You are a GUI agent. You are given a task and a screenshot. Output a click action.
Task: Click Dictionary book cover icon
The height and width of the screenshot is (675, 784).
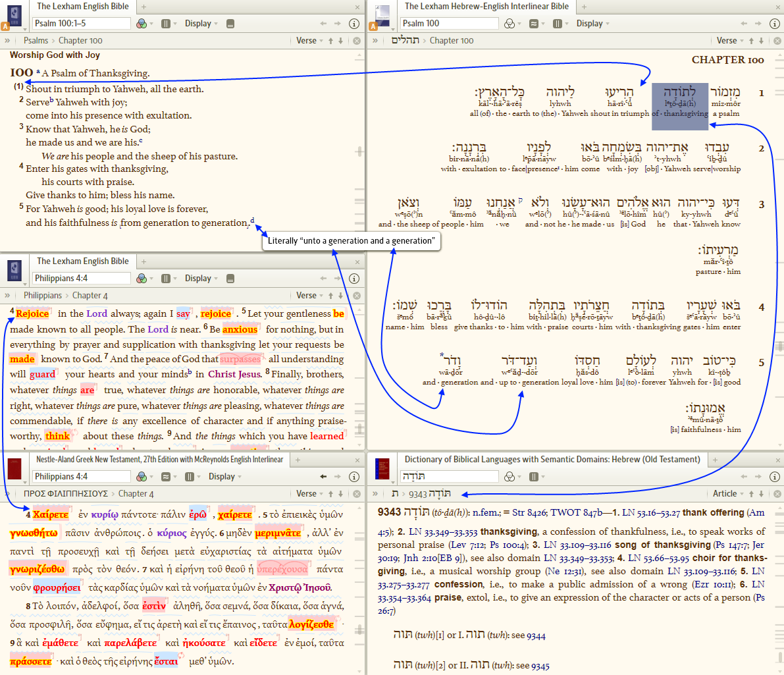382,469
